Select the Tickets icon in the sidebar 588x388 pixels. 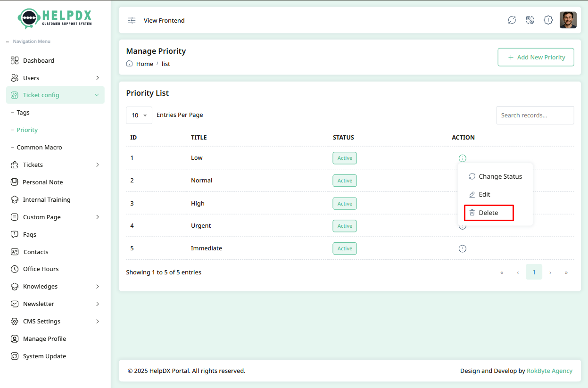tap(14, 165)
